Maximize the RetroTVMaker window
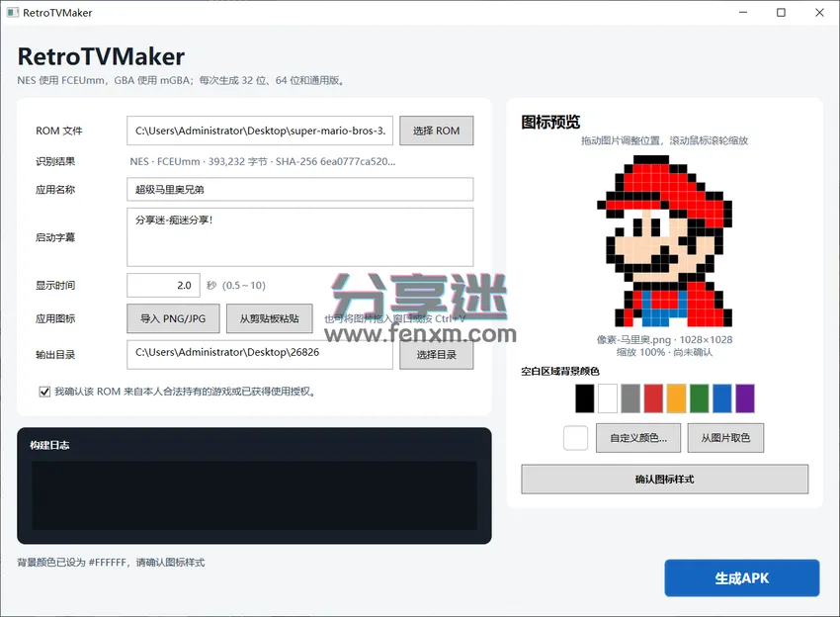Viewport: 840px width, 617px height. pos(781,12)
